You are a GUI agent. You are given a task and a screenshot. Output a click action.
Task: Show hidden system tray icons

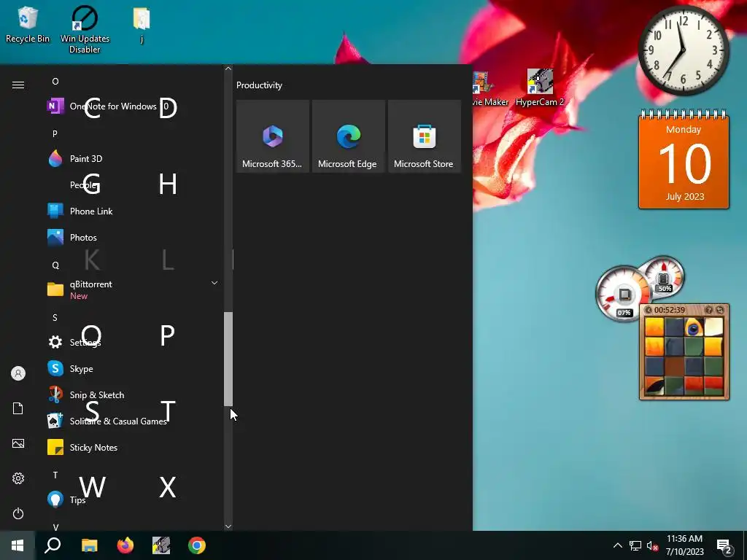tap(617, 545)
